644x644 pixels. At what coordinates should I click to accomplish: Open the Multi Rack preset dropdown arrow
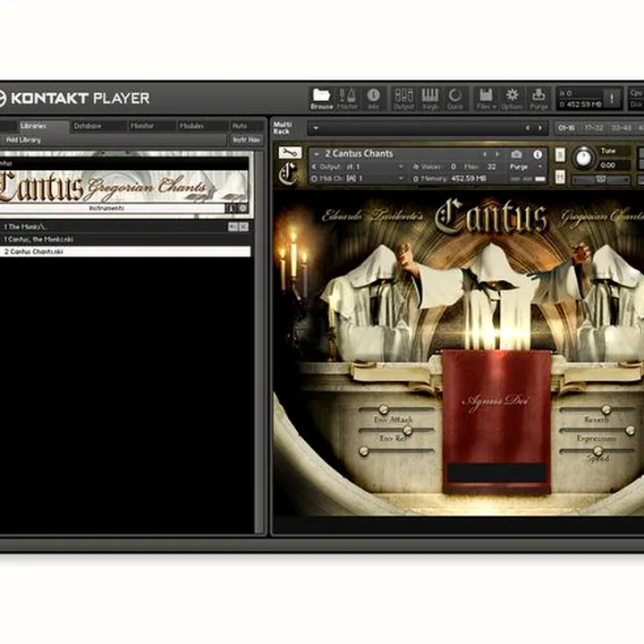point(316,128)
